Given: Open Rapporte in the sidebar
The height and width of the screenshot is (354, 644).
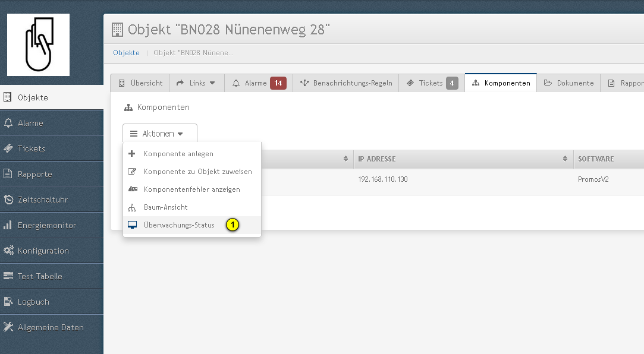Looking at the screenshot, I should pyautogui.click(x=52, y=174).
